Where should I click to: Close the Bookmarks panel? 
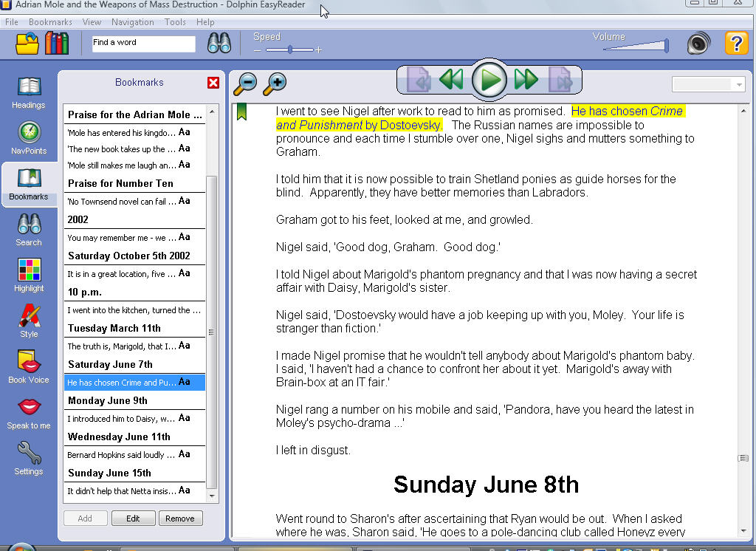tap(213, 83)
